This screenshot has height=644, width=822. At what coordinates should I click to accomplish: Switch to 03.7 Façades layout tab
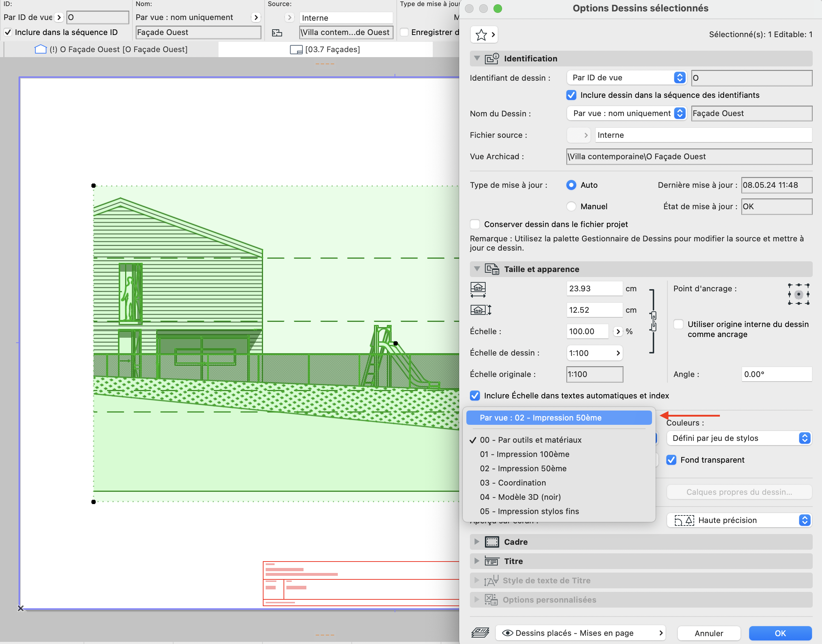coord(325,49)
